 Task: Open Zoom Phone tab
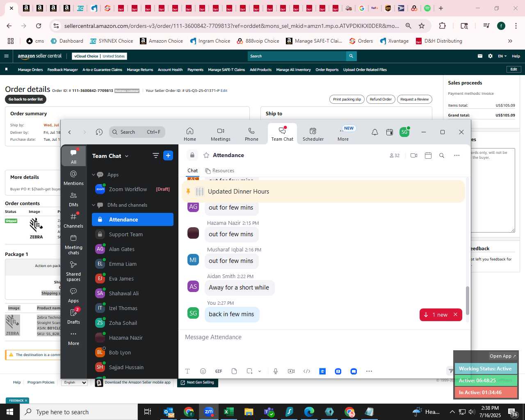click(x=251, y=134)
